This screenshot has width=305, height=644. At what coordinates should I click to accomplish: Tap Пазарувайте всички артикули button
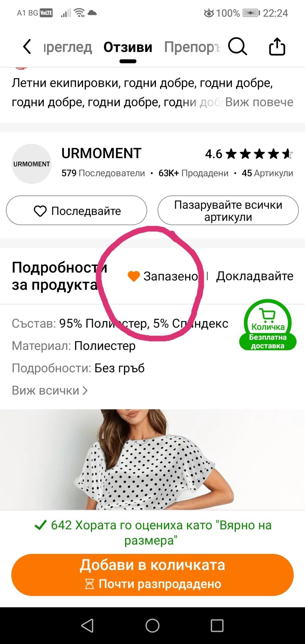point(228,210)
